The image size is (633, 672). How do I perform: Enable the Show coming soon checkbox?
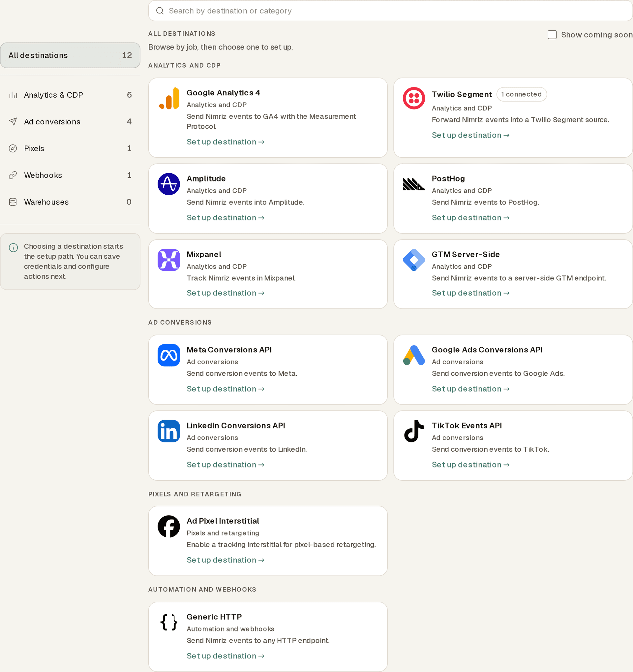click(x=552, y=35)
